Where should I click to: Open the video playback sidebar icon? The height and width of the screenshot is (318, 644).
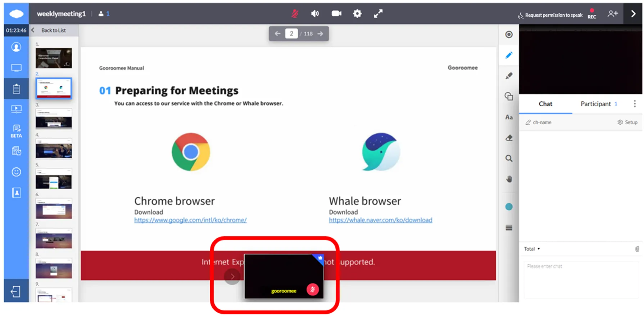(16, 109)
